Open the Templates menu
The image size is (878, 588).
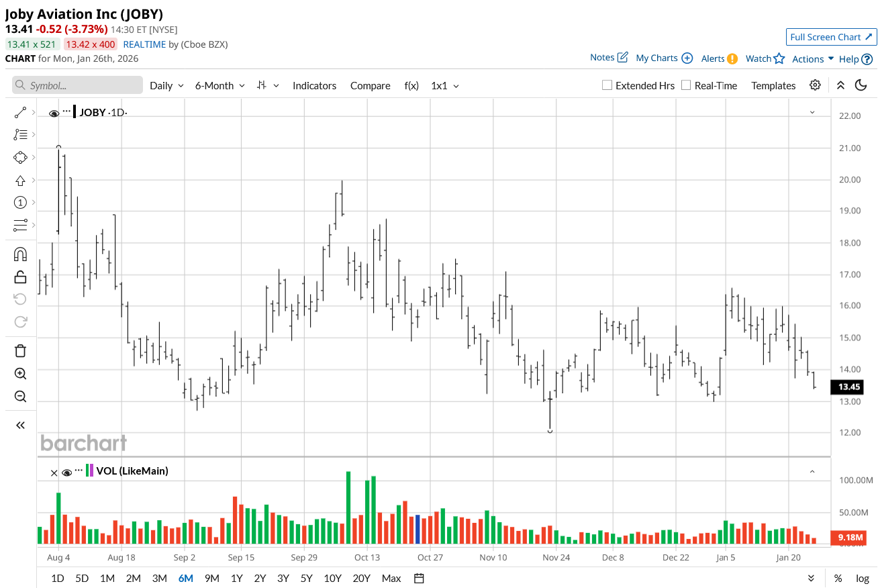pyautogui.click(x=773, y=85)
